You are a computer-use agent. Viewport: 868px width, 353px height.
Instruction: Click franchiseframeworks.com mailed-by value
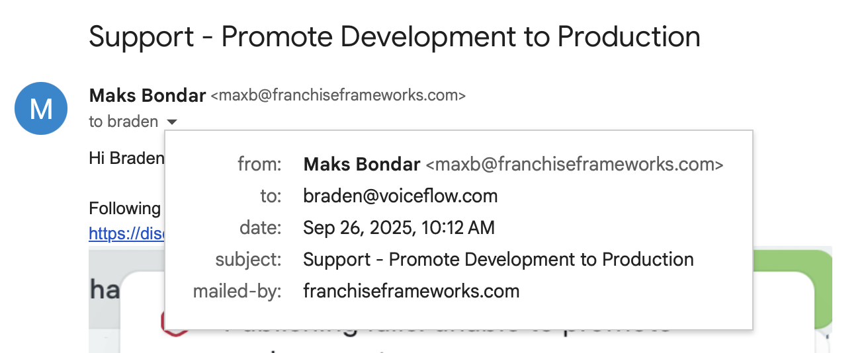click(411, 291)
